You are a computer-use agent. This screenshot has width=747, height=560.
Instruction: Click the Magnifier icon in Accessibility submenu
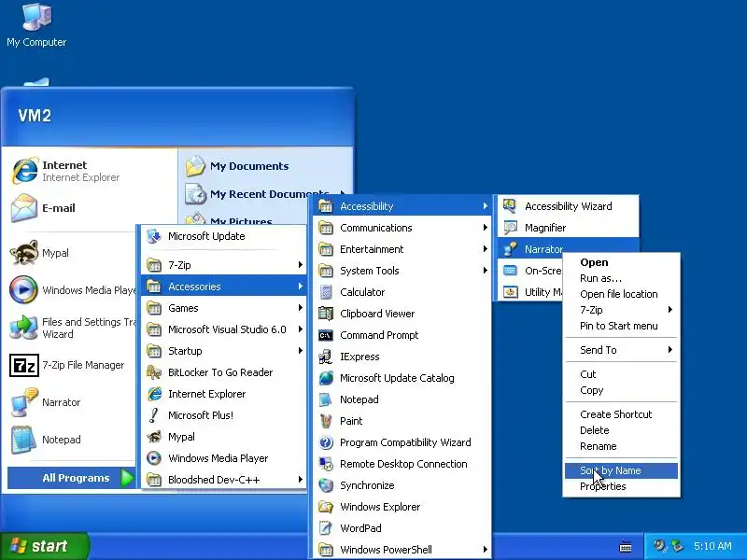point(510,228)
